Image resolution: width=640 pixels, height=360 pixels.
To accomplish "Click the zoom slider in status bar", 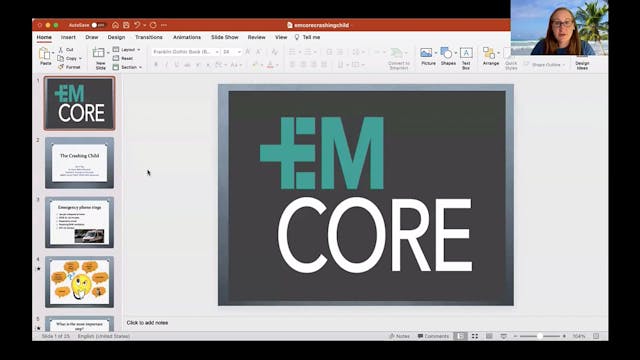I will (540, 336).
